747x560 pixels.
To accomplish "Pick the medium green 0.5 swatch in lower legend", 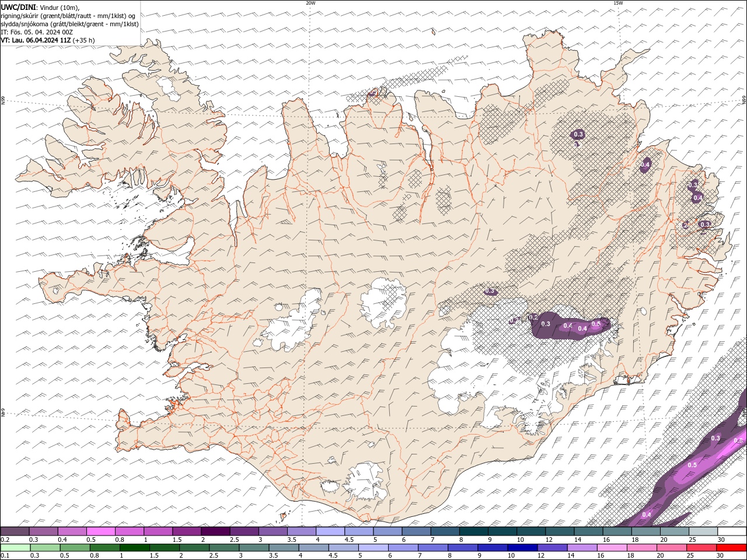I will click(x=75, y=548).
